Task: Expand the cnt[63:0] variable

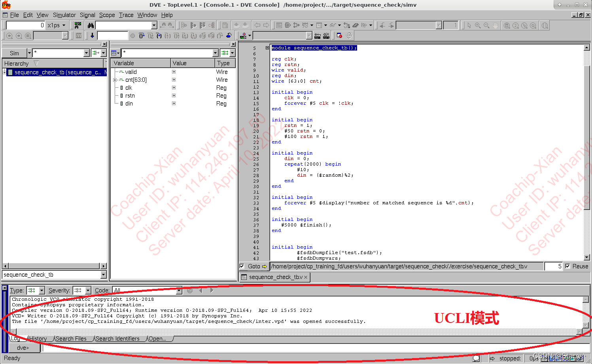Action: click(x=115, y=80)
